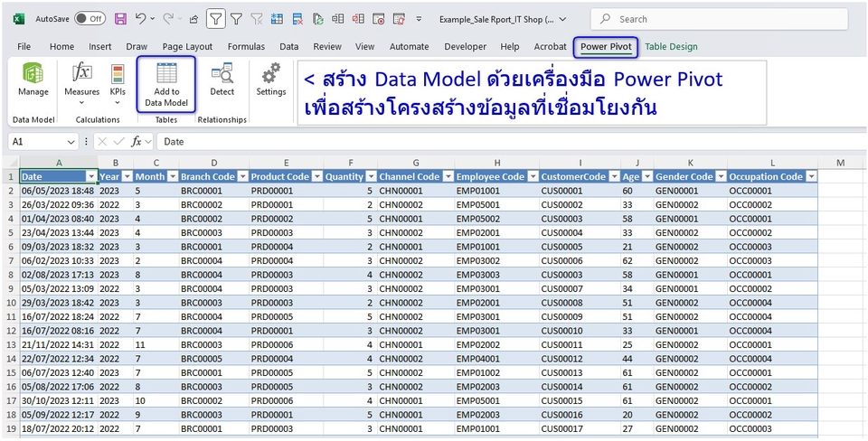Viewport: 868px width, 441px height.
Task: Open the Channel Code filter dropdown
Action: coord(448,176)
